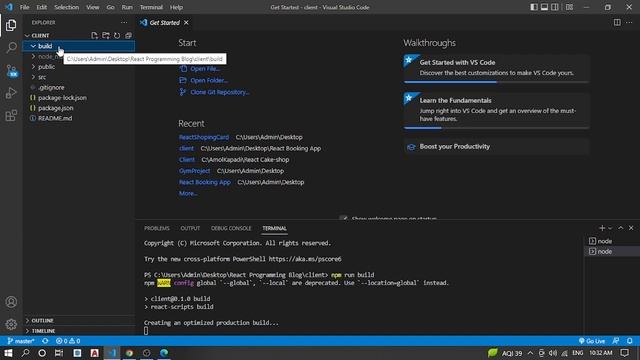Image resolution: width=640 pixels, height=360 pixels.
Task: Maximize the terminal panel size
Action: click(x=621, y=228)
